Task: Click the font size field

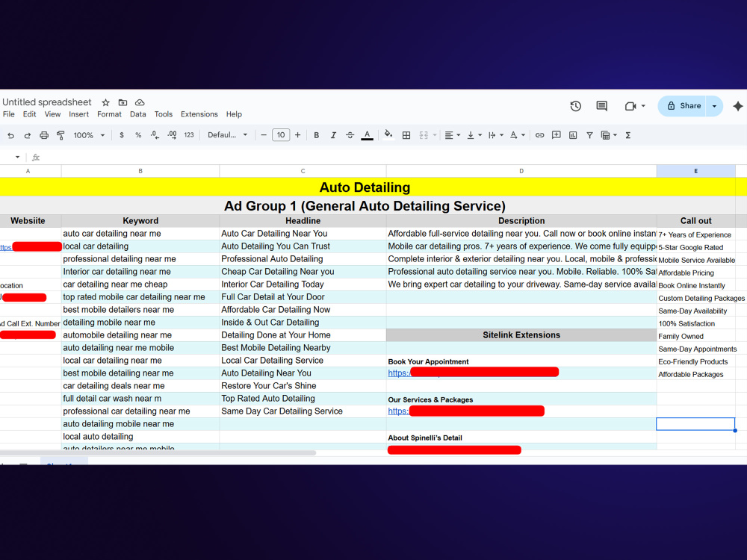Action: coord(281,135)
